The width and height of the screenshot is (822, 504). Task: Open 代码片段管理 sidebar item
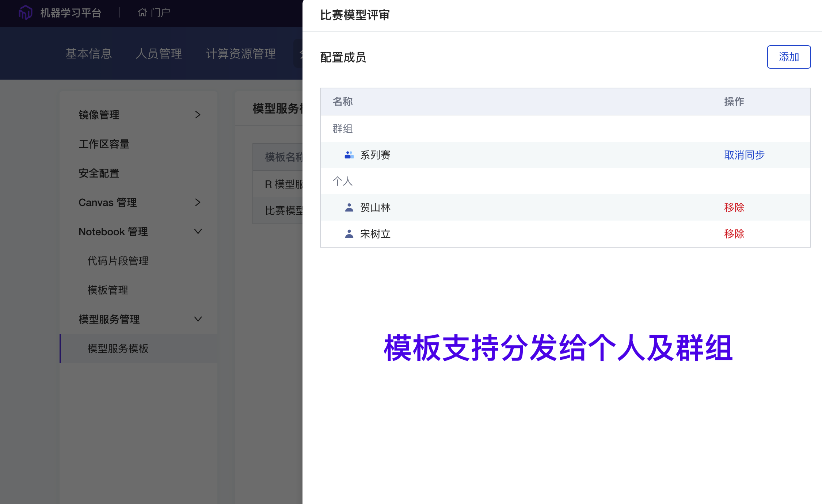118,261
